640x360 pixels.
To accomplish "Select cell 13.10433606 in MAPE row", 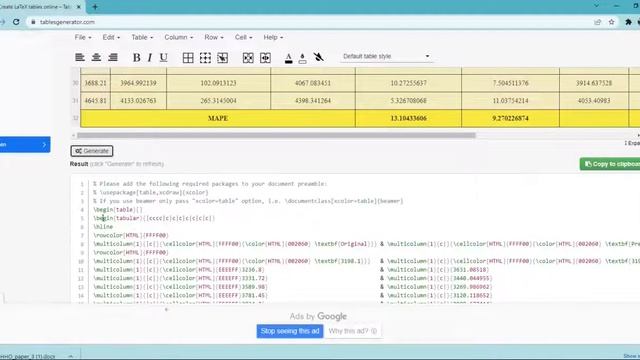I will point(408,118).
